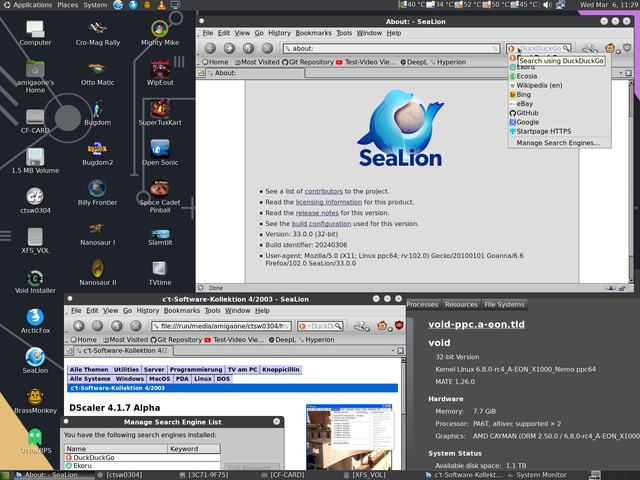Click Reload button in About SeaLion window

[x=248, y=48]
